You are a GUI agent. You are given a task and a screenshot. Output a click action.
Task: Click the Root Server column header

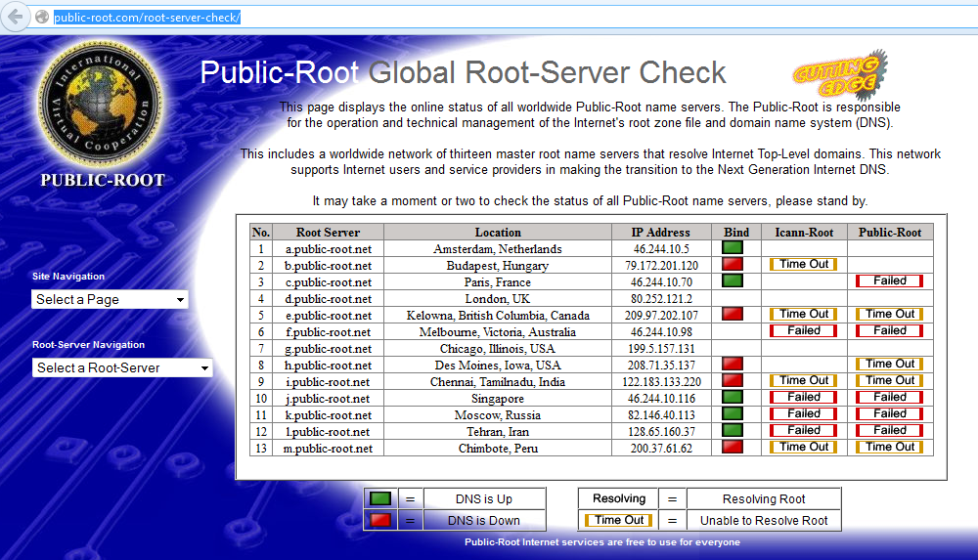pos(328,232)
